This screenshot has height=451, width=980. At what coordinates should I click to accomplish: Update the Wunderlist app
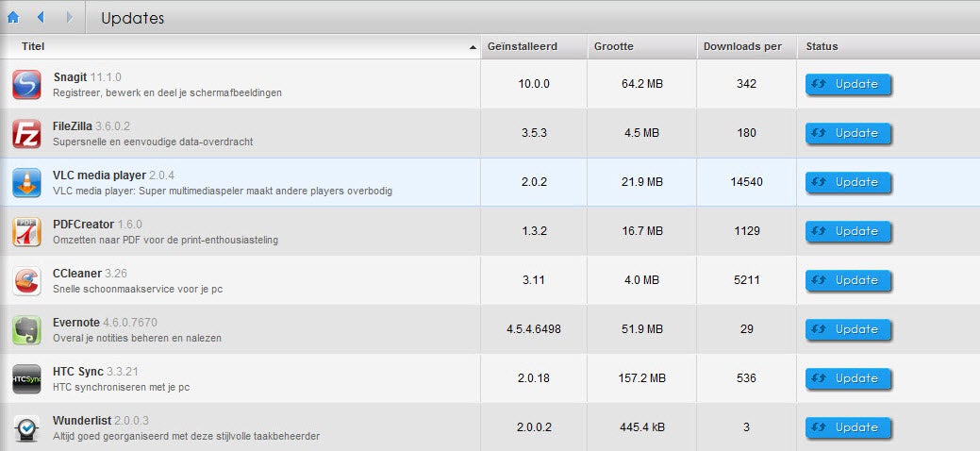[x=848, y=427]
